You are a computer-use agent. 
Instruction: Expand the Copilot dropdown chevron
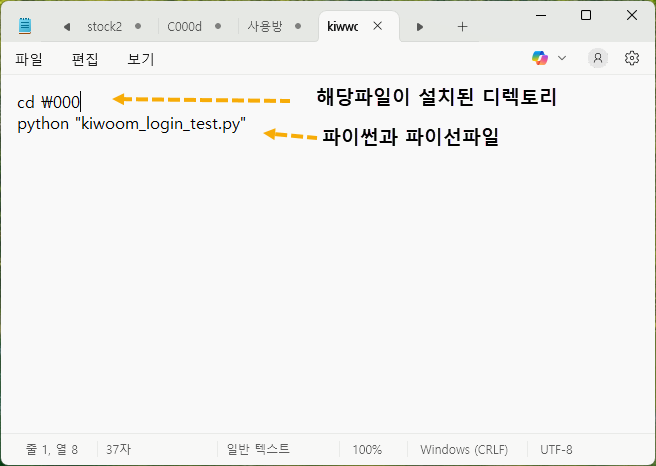[x=562, y=58]
